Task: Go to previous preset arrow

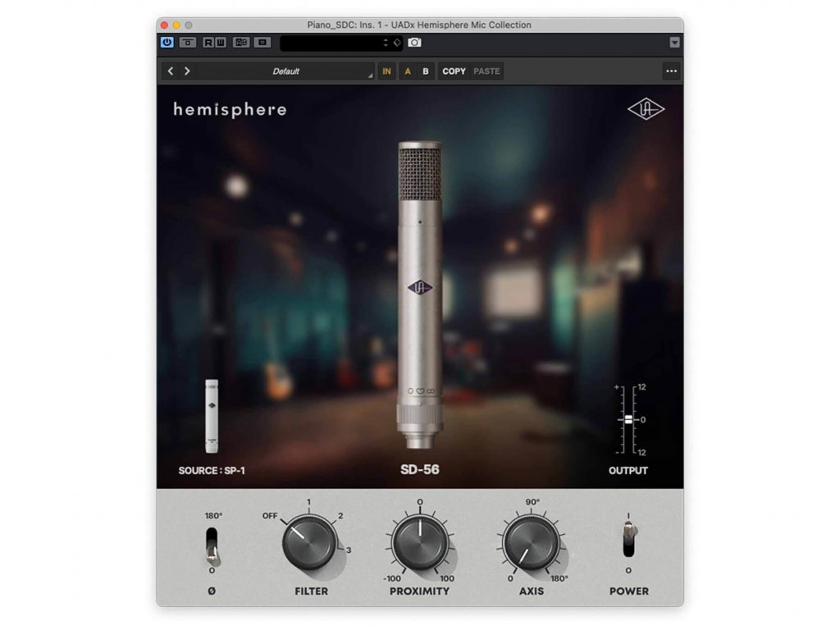Action: tap(171, 71)
